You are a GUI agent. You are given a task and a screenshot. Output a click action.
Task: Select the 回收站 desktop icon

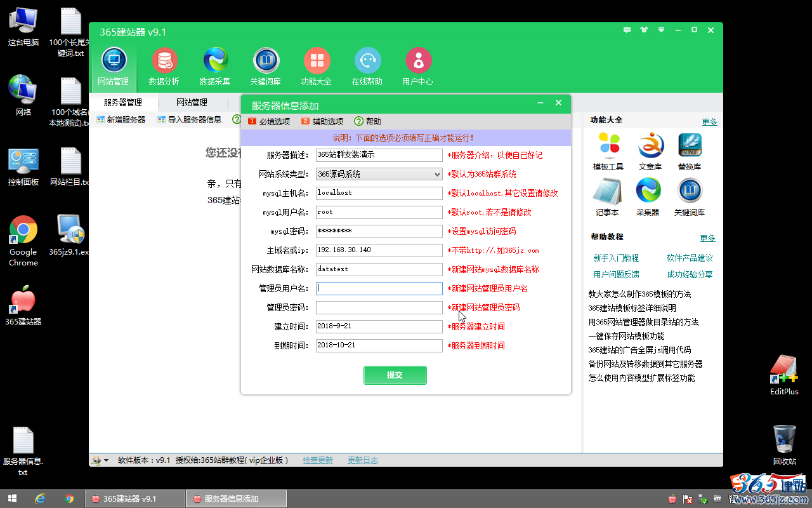[x=785, y=444]
